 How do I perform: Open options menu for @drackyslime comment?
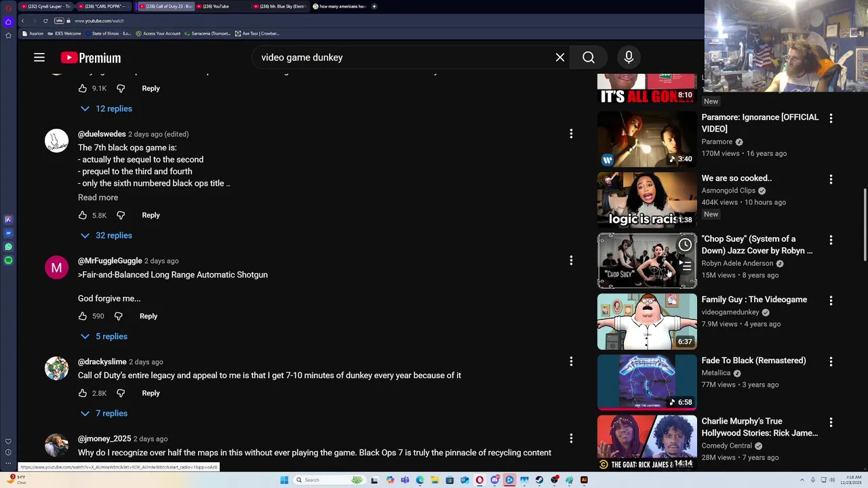pyautogui.click(x=571, y=362)
